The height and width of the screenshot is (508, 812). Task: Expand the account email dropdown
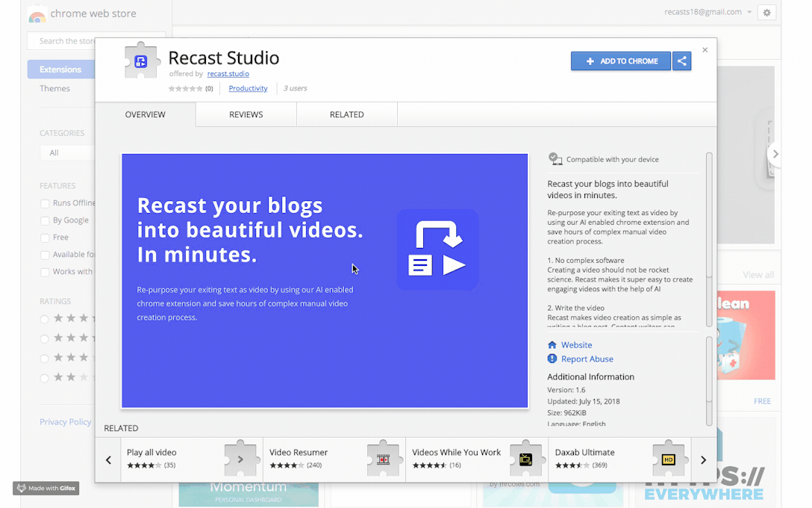[x=749, y=13]
